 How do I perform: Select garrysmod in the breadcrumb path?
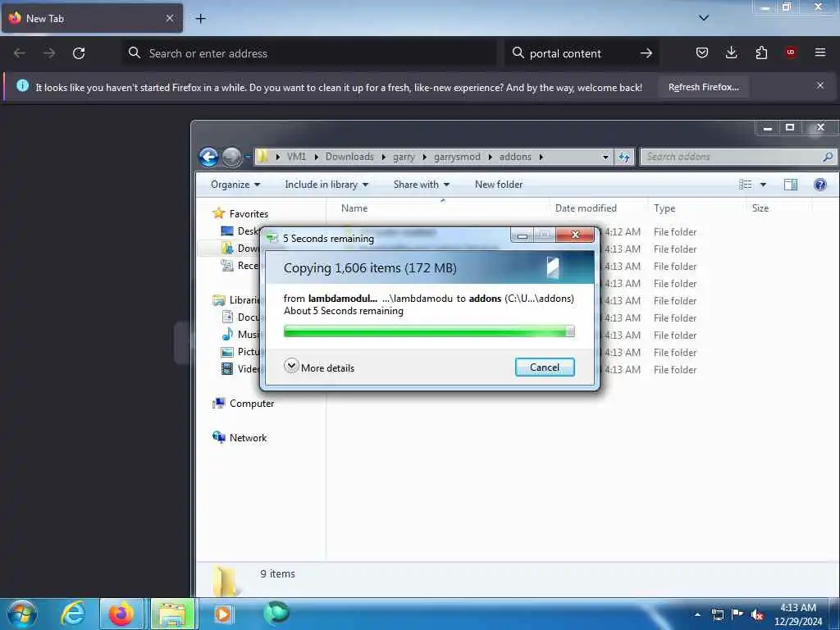tap(457, 157)
